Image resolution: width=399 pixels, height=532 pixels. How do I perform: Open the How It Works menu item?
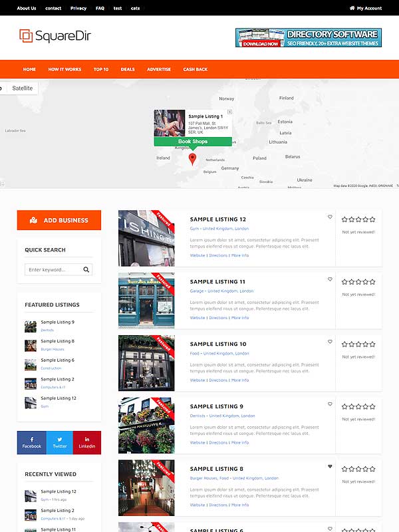tap(65, 69)
